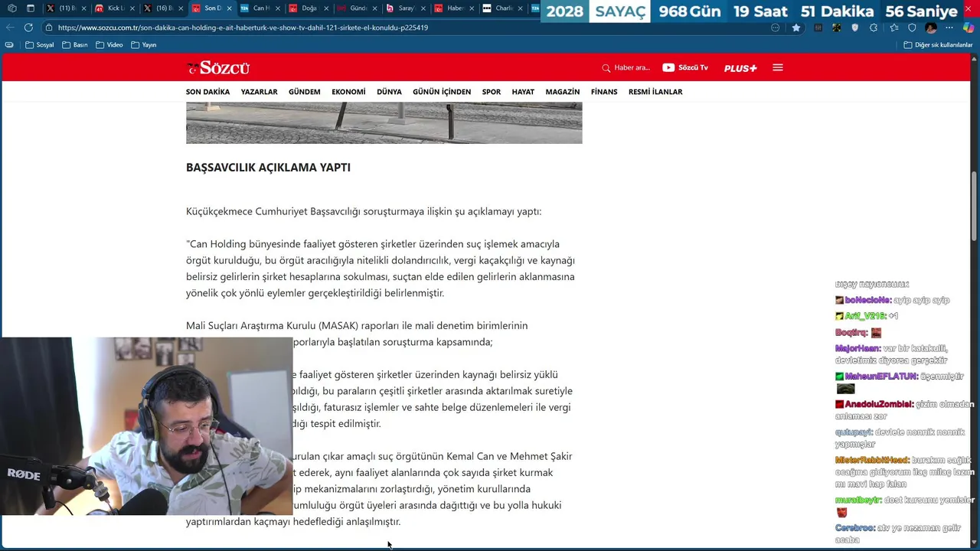This screenshot has width=980, height=551.
Task: Open the Video bookmarks folder
Action: click(109, 45)
